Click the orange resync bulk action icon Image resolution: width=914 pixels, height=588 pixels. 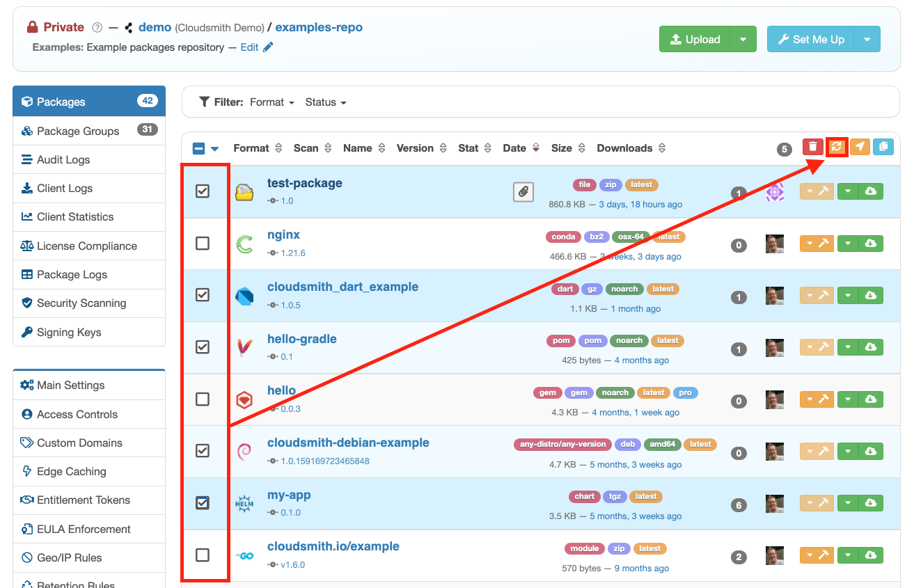point(837,147)
